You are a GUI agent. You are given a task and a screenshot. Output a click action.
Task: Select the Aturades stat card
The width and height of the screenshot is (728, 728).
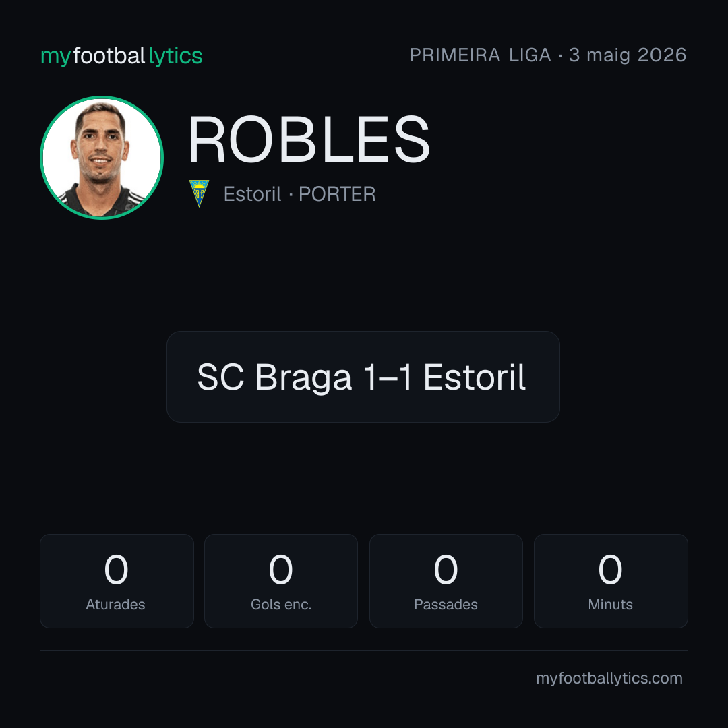117,581
